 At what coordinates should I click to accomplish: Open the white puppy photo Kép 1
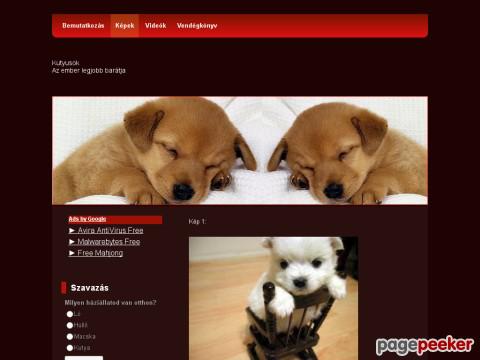[273, 298]
